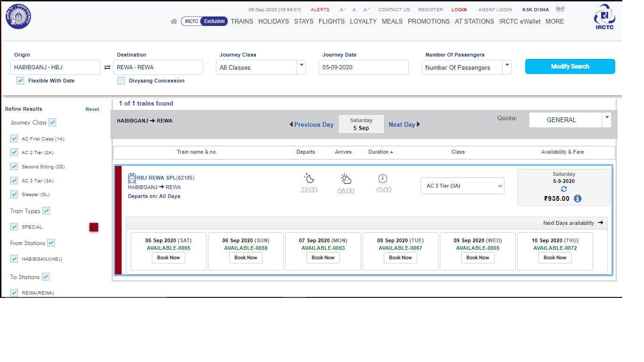Toggle Flexible With Date checkbox
Image resolution: width=644 pixels, height=362 pixels.
pos(20,81)
